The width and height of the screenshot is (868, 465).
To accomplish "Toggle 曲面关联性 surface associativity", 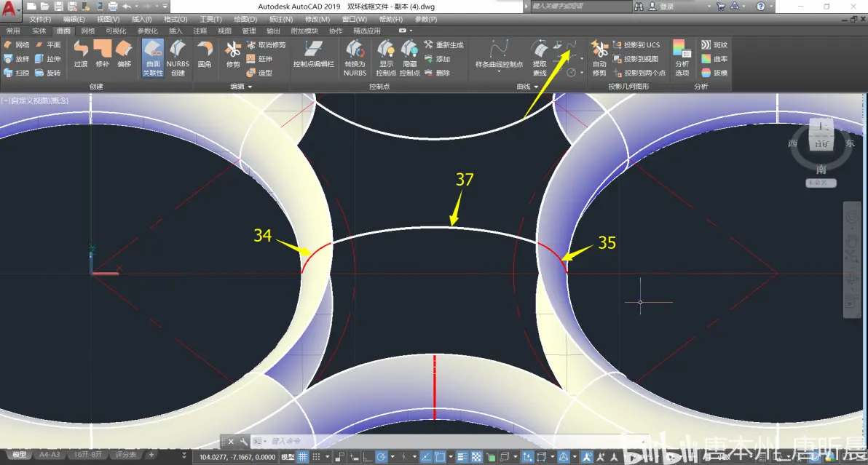I will click(x=153, y=57).
